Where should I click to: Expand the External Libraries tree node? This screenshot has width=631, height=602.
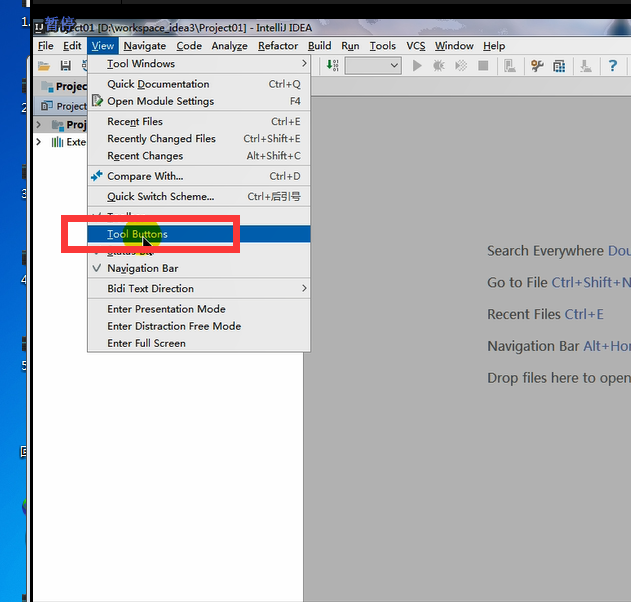point(39,142)
